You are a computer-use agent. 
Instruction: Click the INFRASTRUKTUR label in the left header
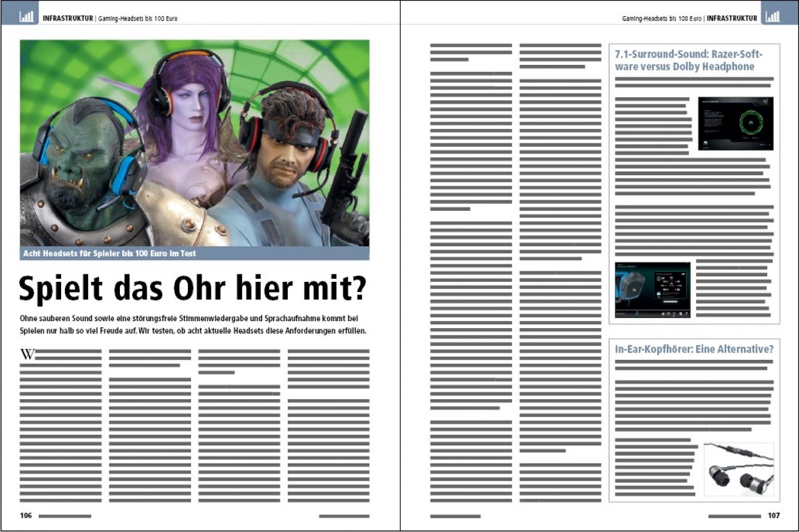pos(67,19)
